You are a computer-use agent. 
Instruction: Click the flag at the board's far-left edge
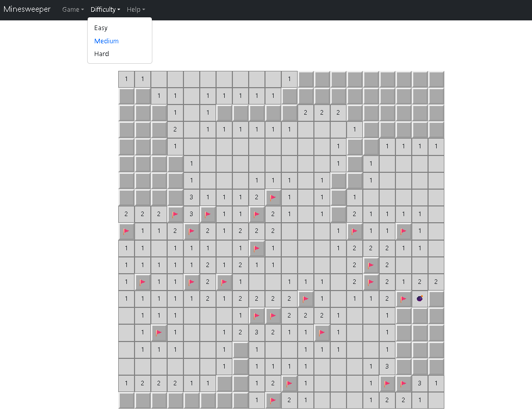126,231
